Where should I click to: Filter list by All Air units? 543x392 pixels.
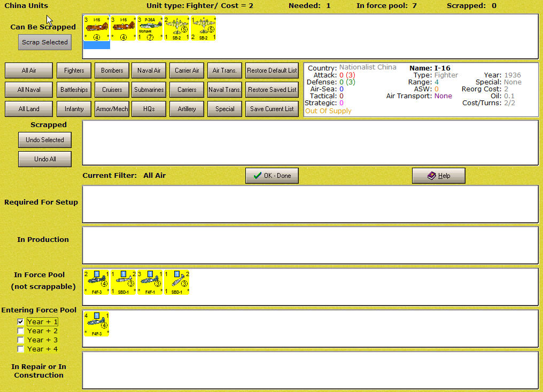[x=29, y=70]
